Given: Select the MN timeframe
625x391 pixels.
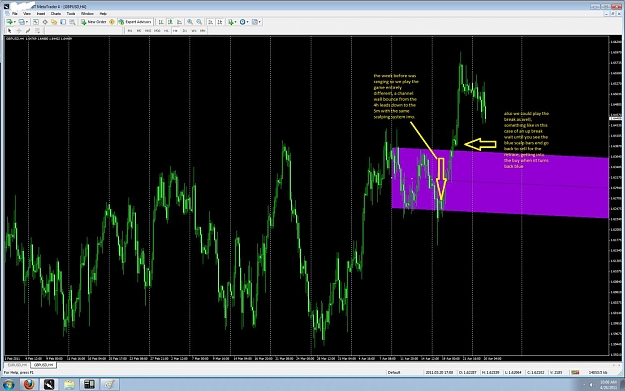Looking at the screenshot, I should pos(202,31).
